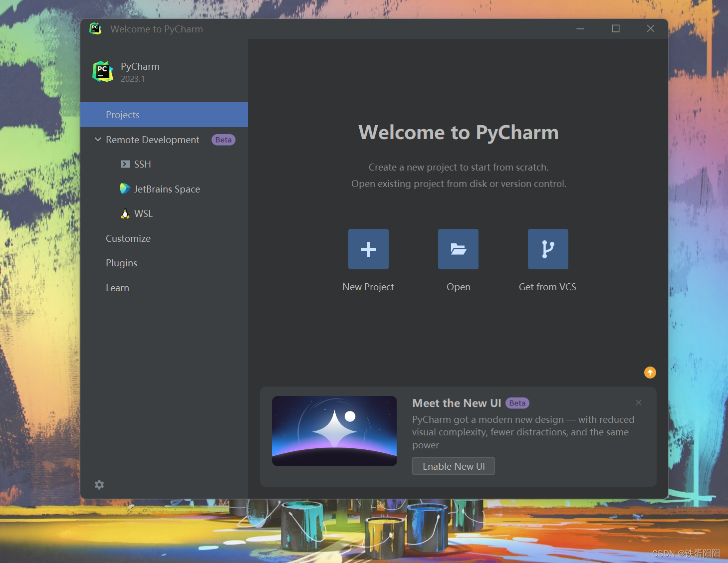Click the Open label under the folder icon
Screen dimensions: 728x563
point(459,287)
